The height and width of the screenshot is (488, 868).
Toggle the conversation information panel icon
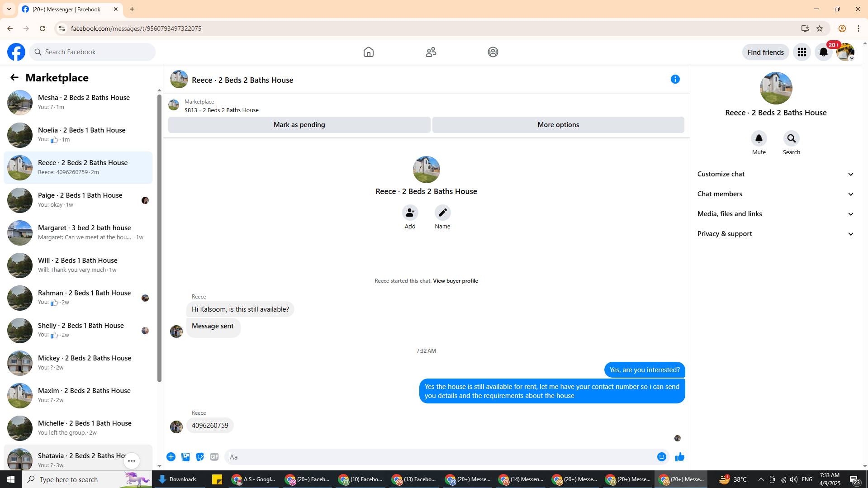point(675,80)
